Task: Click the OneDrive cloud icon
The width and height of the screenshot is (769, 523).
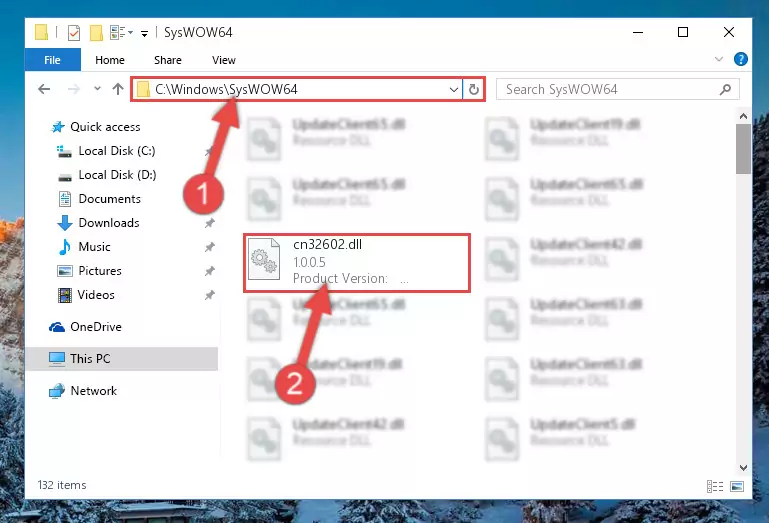Action: 57,327
